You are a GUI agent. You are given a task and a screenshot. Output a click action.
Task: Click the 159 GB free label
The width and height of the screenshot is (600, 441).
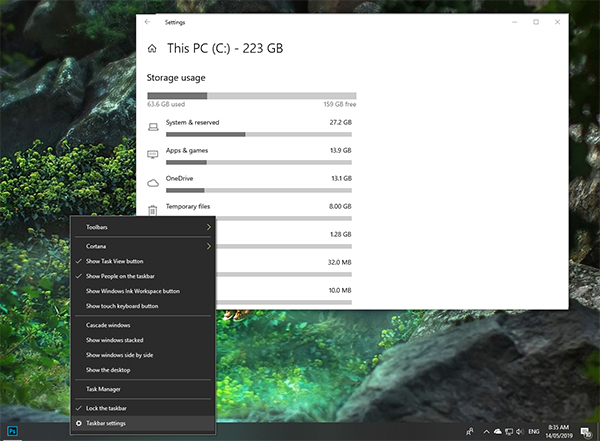[x=340, y=104]
